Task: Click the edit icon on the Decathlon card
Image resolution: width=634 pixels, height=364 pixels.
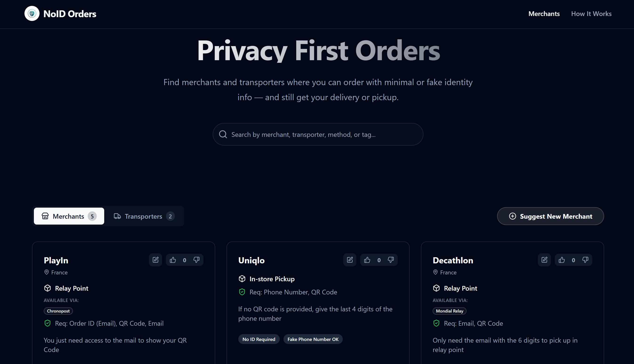Action: point(544,260)
